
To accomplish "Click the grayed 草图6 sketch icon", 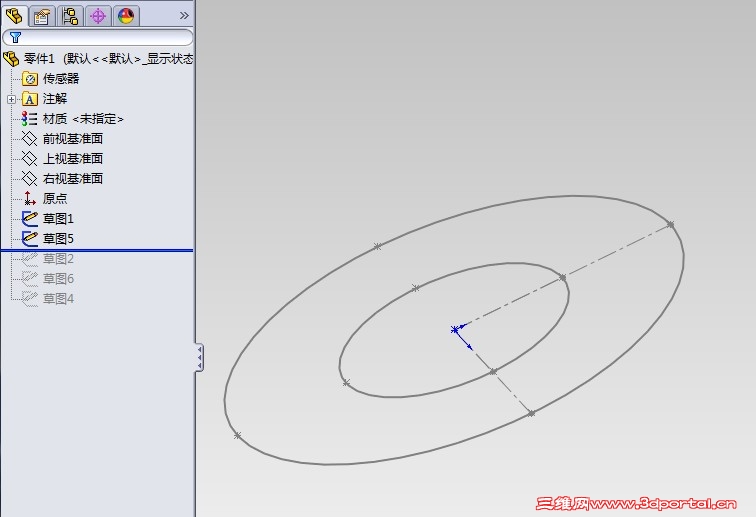I will [x=30, y=279].
